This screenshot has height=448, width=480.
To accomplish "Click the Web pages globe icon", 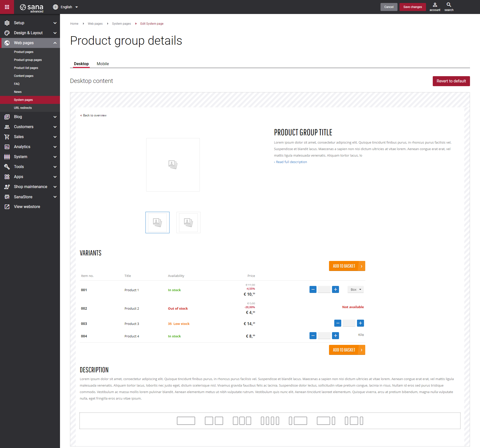I will [x=7, y=43].
